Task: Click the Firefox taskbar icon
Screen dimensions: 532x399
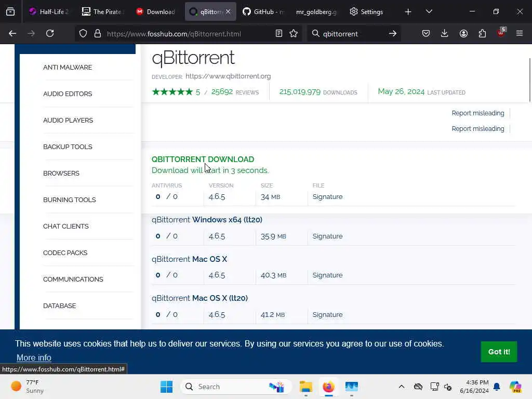Action: (x=328, y=387)
